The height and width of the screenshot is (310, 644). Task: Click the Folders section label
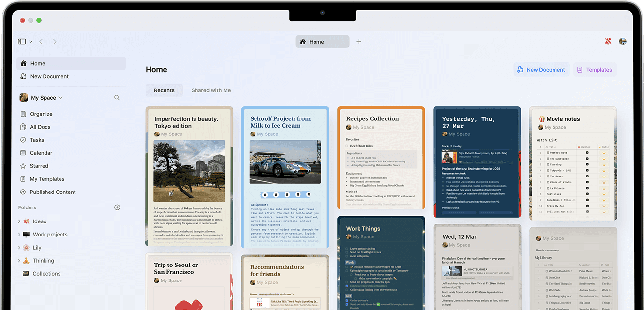click(x=27, y=207)
